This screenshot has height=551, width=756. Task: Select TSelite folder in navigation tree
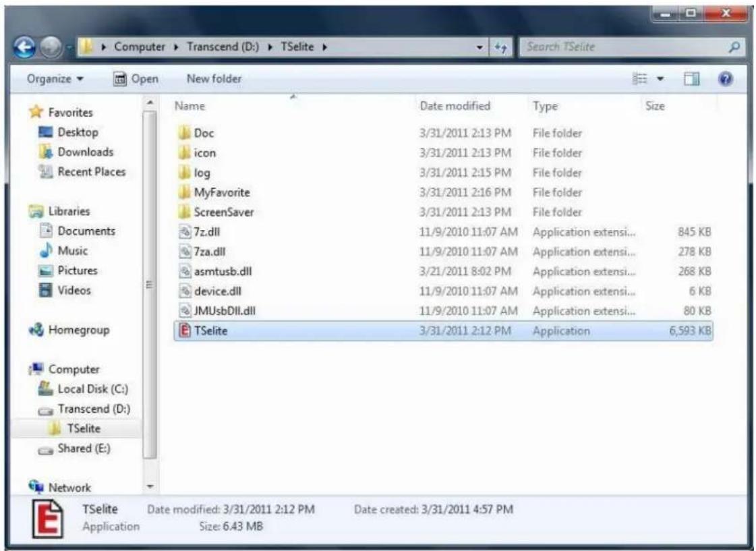click(x=84, y=428)
